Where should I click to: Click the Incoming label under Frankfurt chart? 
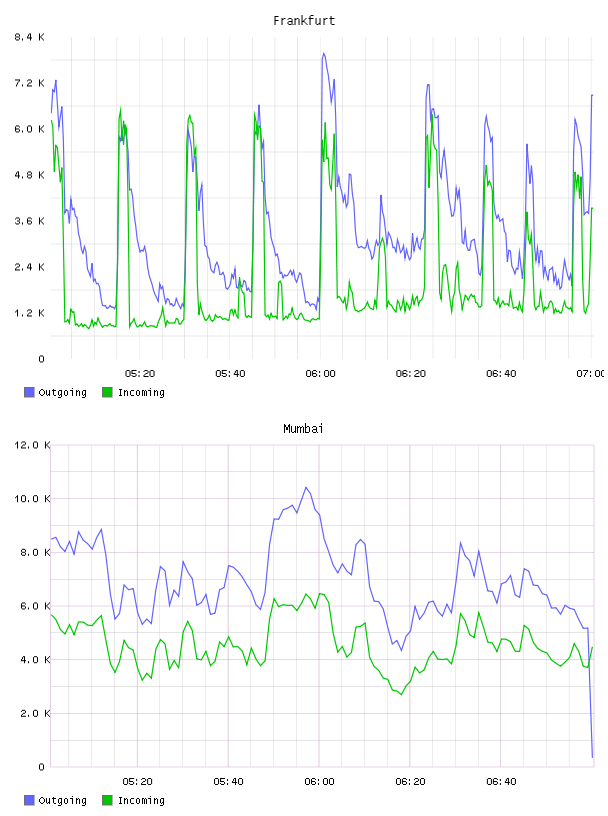(x=141, y=392)
